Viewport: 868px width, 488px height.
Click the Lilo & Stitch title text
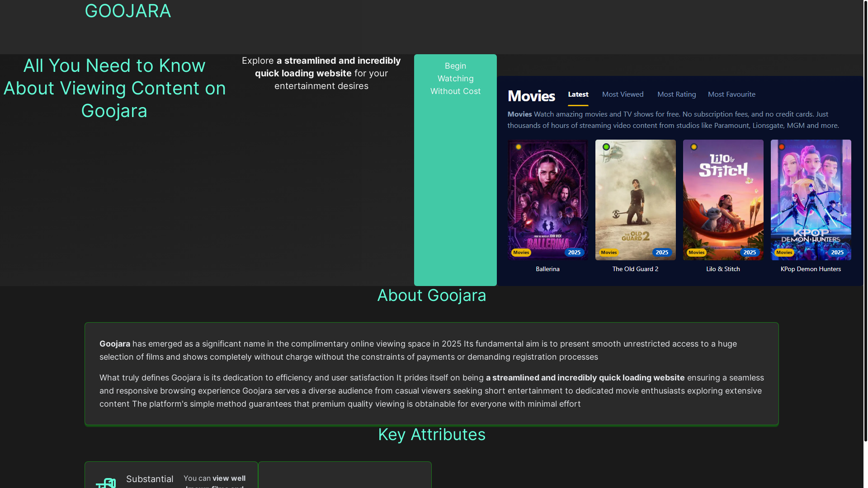723,269
